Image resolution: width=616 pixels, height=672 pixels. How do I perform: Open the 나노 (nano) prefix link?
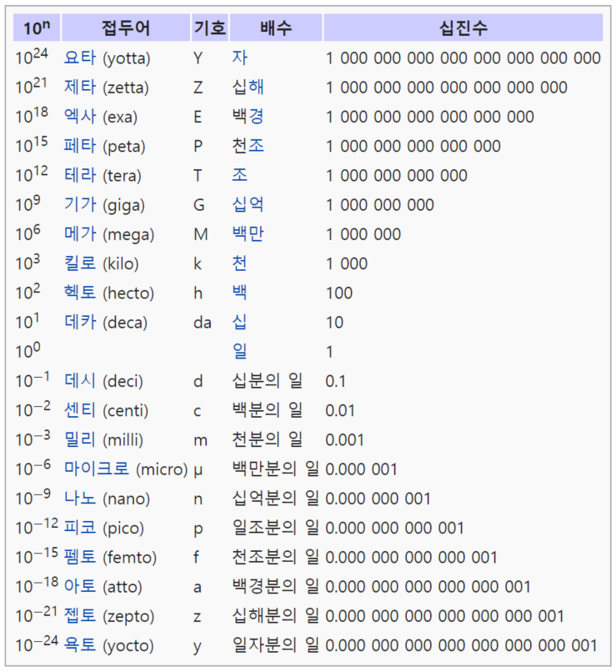[x=80, y=498]
